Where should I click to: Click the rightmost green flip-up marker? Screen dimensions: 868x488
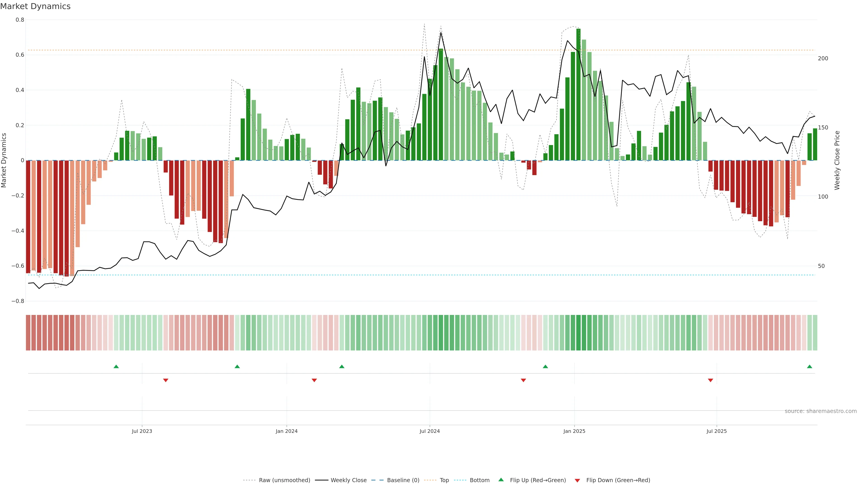coord(809,366)
